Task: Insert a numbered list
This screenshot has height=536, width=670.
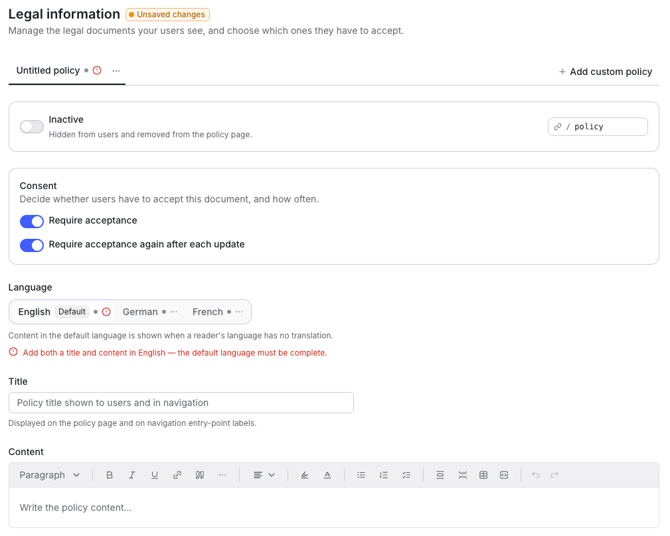Action: point(384,475)
